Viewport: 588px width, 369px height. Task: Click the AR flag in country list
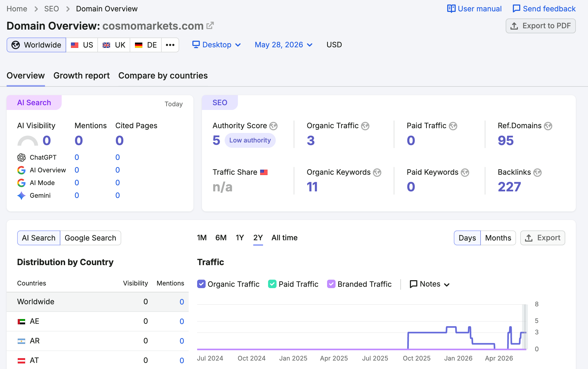[x=21, y=341]
